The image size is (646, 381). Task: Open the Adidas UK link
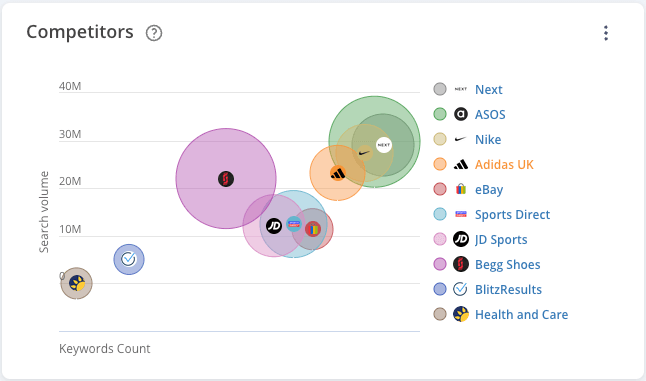click(x=504, y=164)
